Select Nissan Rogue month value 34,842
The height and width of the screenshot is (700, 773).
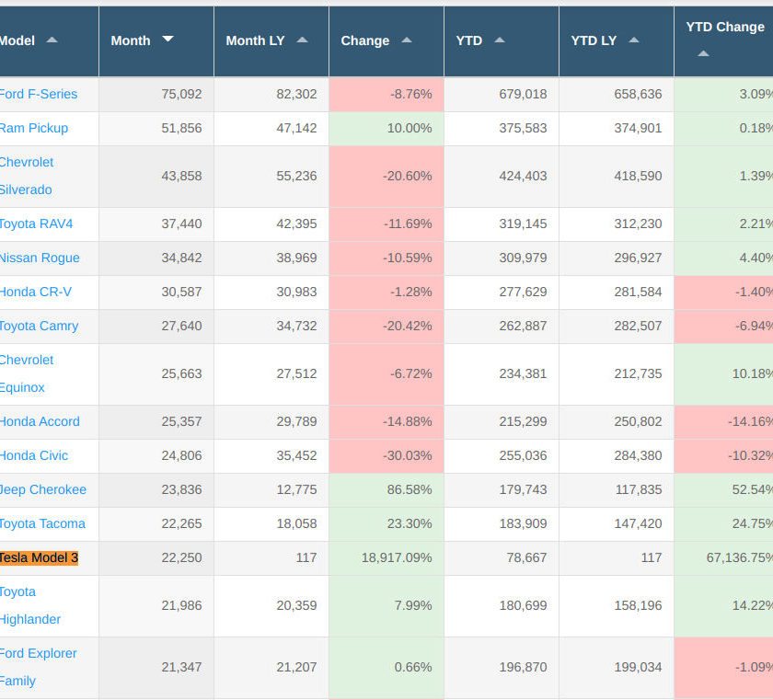click(x=181, y=258)
